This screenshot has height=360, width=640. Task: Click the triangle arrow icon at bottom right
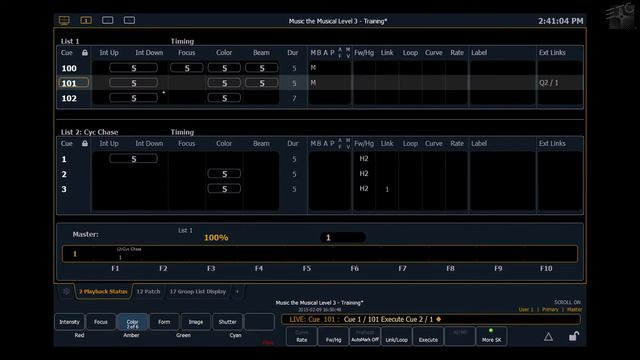548,337
